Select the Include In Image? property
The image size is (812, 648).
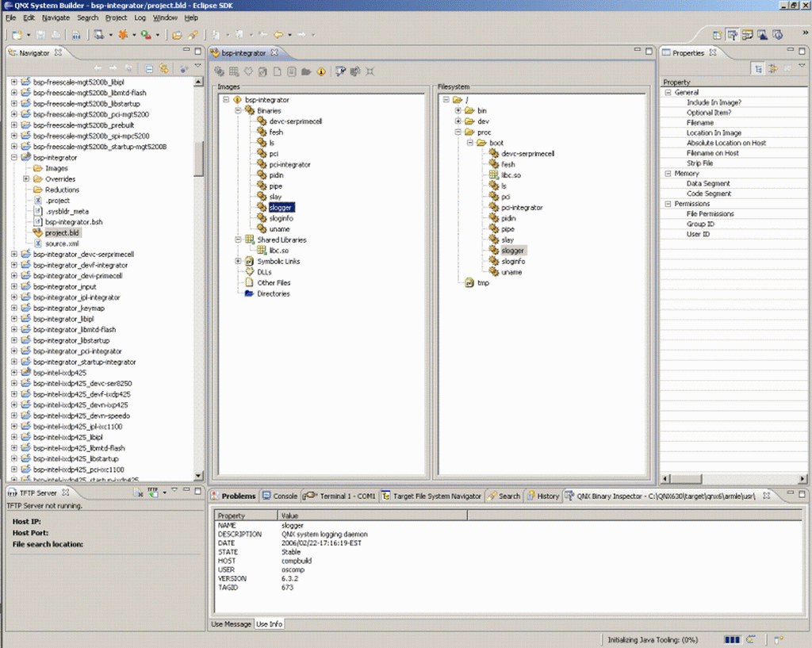click(x=733, y=102)
